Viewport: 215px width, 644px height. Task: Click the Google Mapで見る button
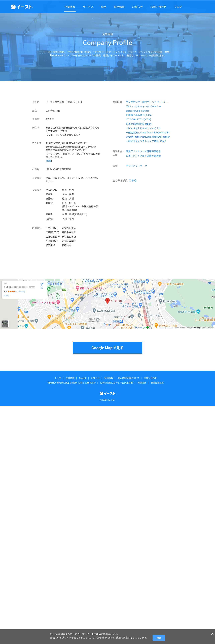(x=107, y=348)
